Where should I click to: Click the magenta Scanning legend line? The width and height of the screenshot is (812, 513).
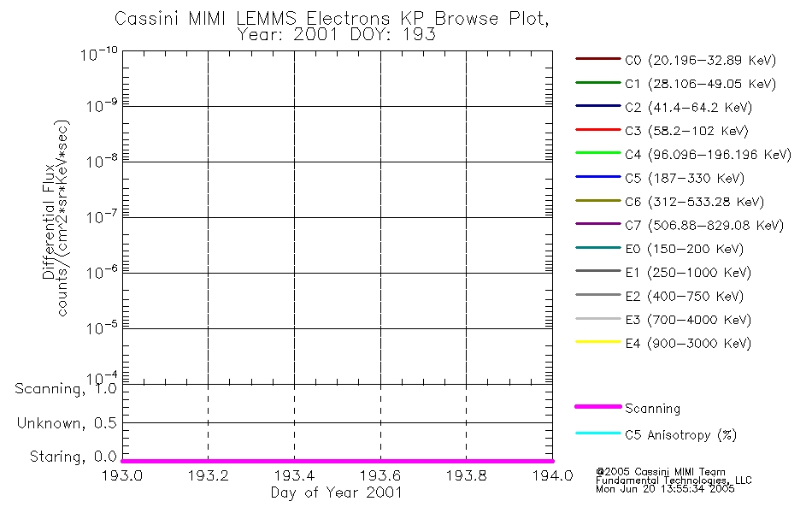(597, 407)
